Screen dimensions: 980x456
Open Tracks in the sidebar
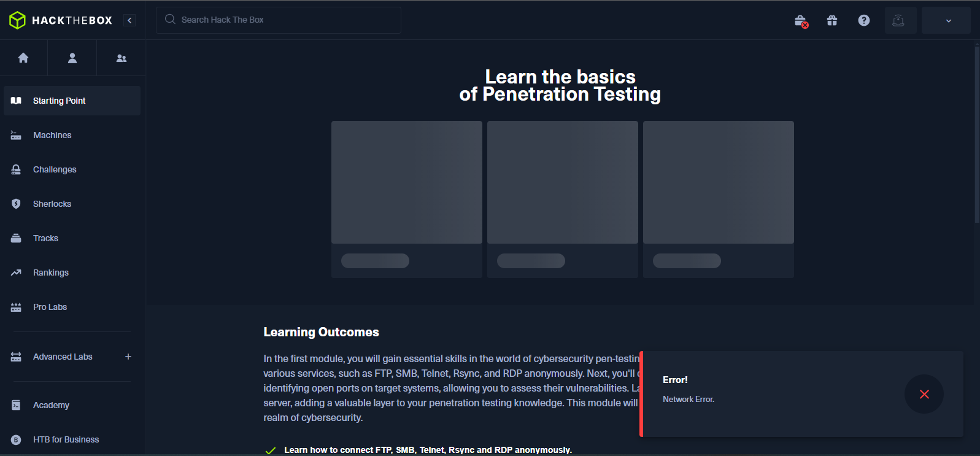(72, 238)
